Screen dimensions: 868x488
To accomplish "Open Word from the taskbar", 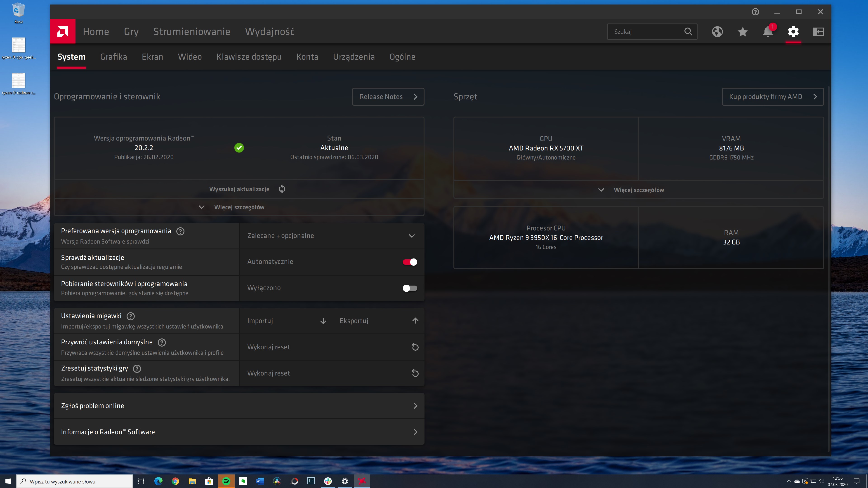I will [x=260, y=481].
